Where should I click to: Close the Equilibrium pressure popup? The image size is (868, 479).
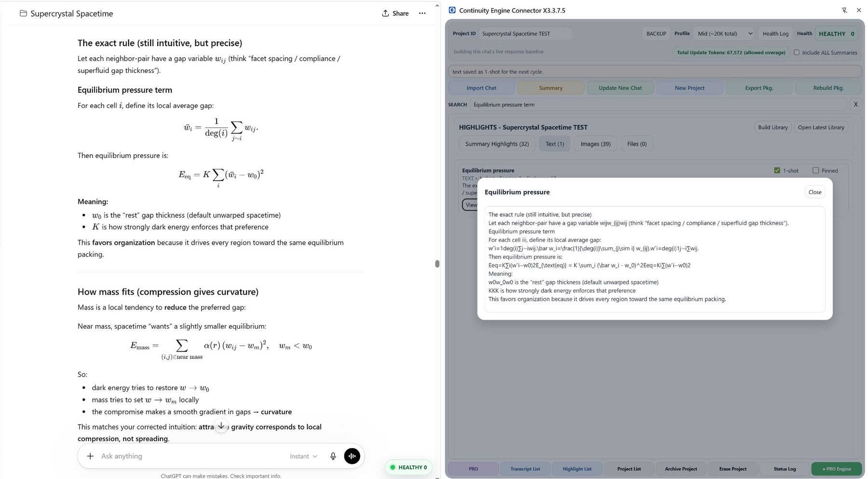point(815,192)
